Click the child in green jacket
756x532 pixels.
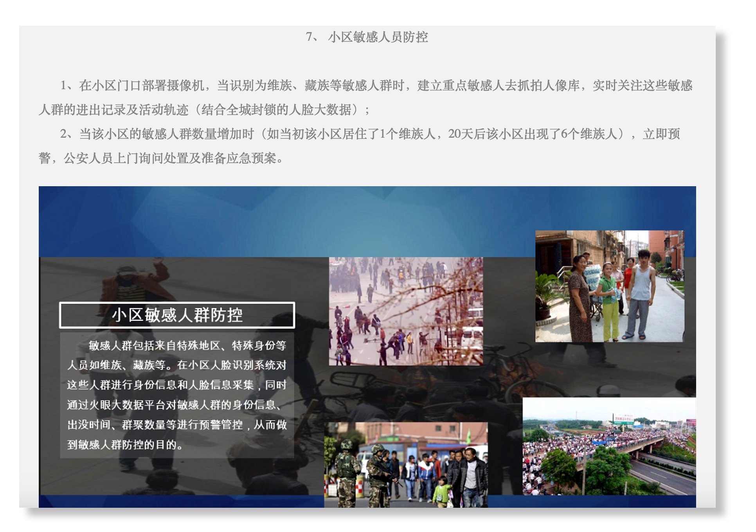click(x=441, y=491)
